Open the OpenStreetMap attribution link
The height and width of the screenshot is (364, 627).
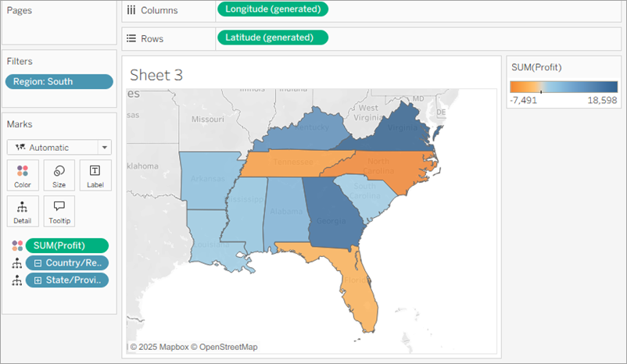[x=229, y=346]
